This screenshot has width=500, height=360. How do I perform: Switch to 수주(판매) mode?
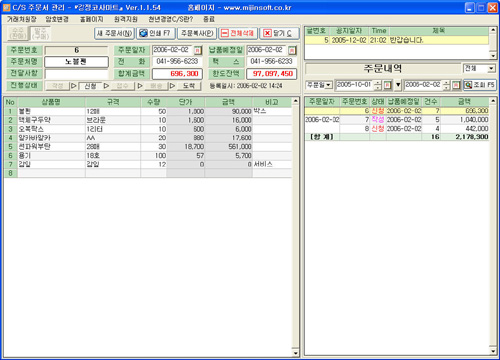tap(18, 33)
